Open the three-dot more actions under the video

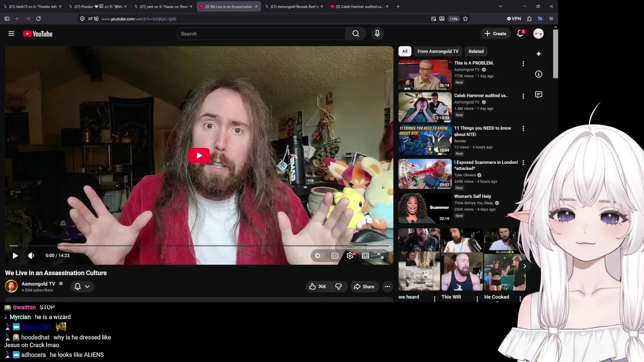(x=387, y=287)
